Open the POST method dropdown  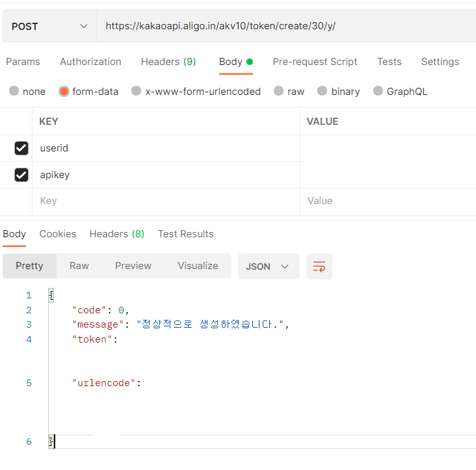click(49, 27)
